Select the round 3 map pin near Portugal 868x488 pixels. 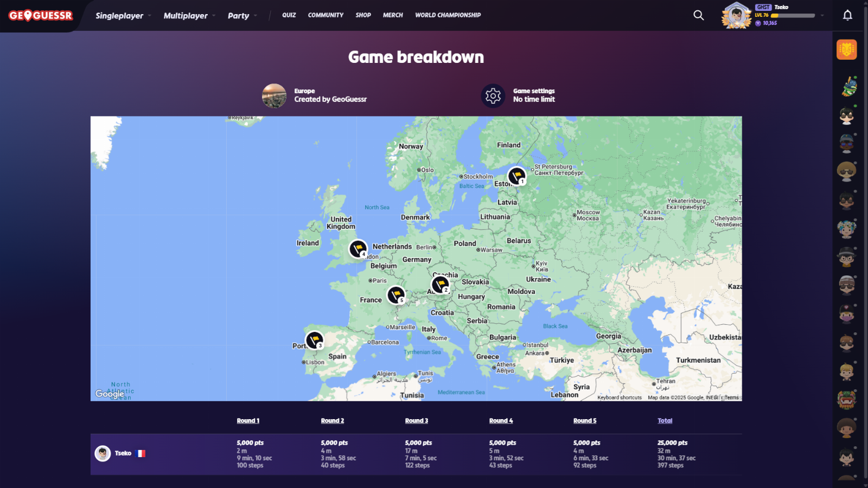314,340
